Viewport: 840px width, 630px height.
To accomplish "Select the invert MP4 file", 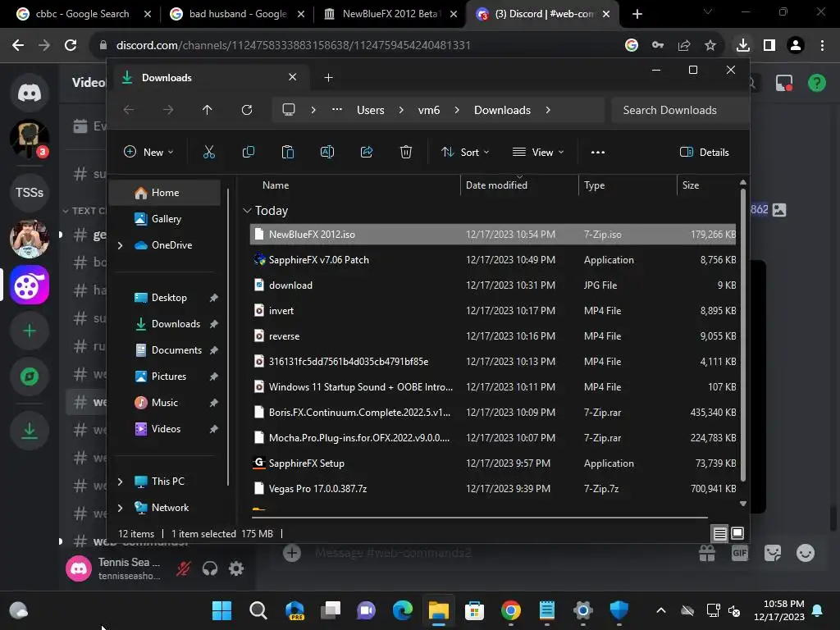I will pos(493,311).
